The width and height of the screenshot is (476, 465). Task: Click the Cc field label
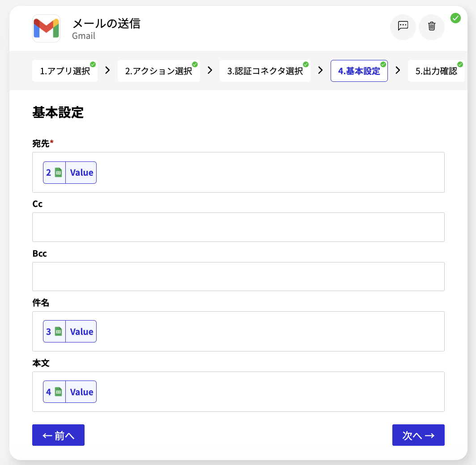(37, 204)
